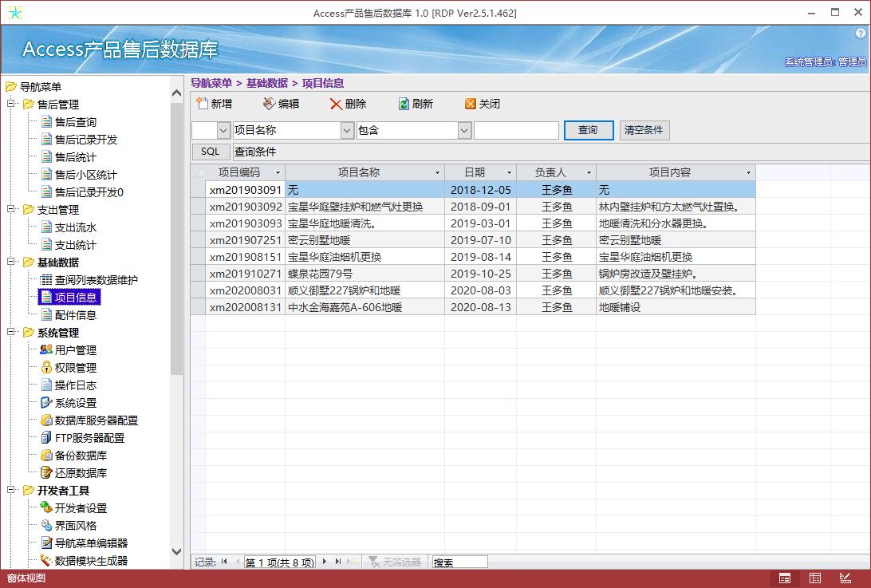Click cell 蝶泉花园79号
The image size is (871, 588).
(365, 274)
